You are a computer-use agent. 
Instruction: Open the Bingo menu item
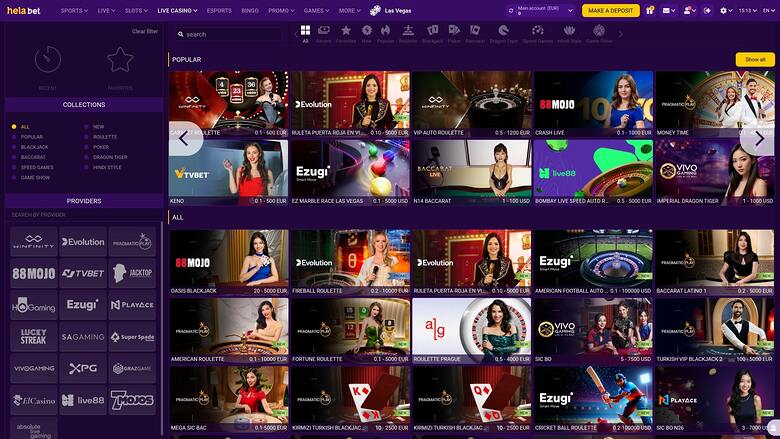point(250,10)
